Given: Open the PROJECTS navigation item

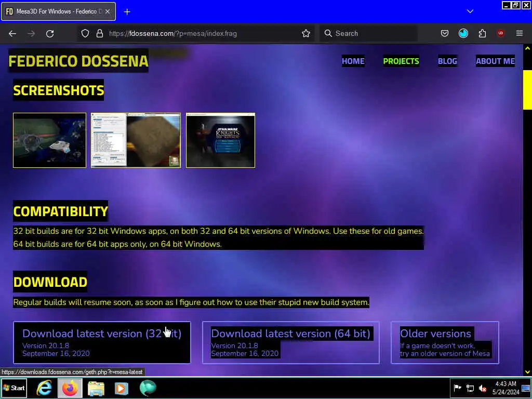Looking at the screenshot, I should pos(401,61).
